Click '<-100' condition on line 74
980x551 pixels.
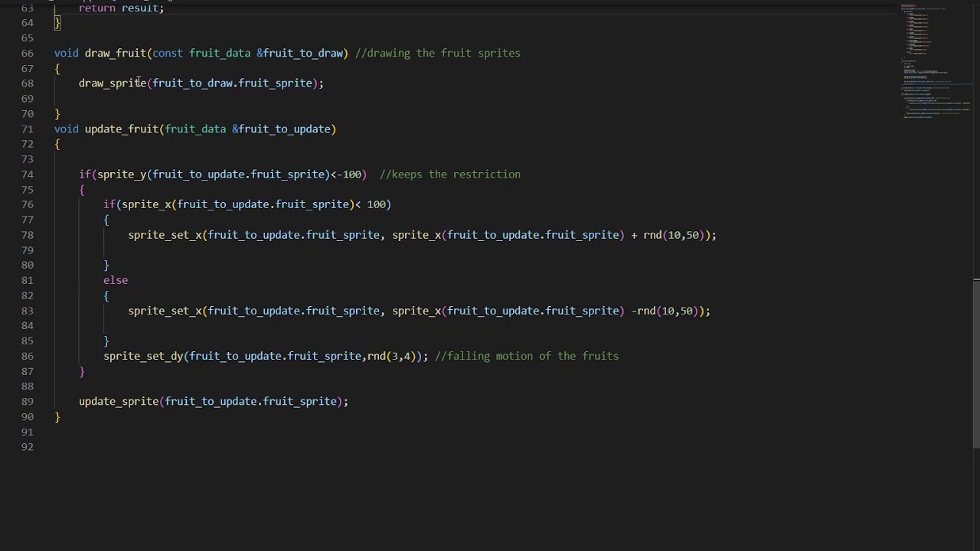(346, 174)
